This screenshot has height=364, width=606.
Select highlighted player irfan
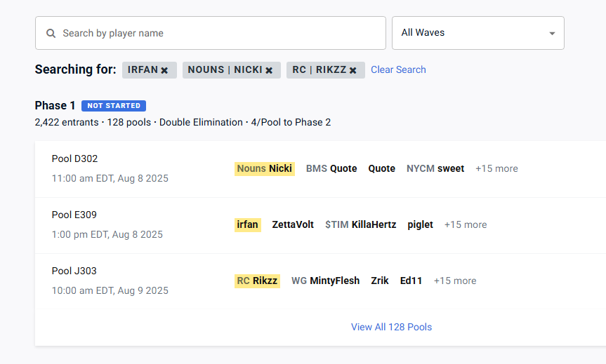click(248, 224)
